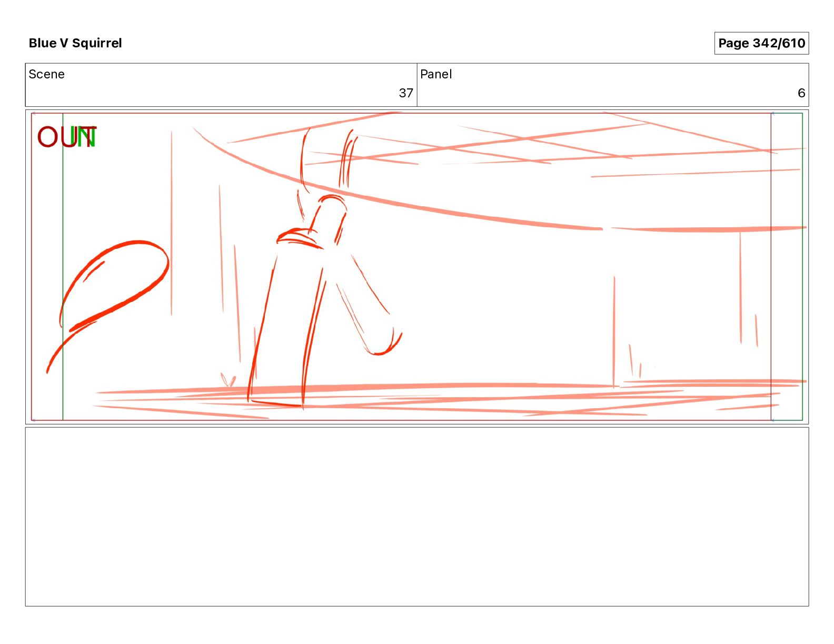Image resolution: width=834 pixels, height=644 pixels.
Task: Click the 'Page 342/610' page indicator
Action: (761, 43)
